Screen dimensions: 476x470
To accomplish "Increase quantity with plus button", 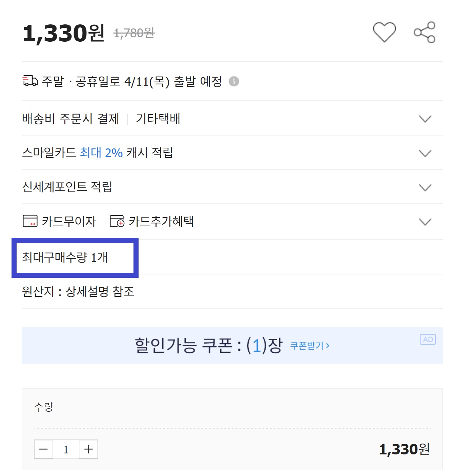I will tap(89, 449).
